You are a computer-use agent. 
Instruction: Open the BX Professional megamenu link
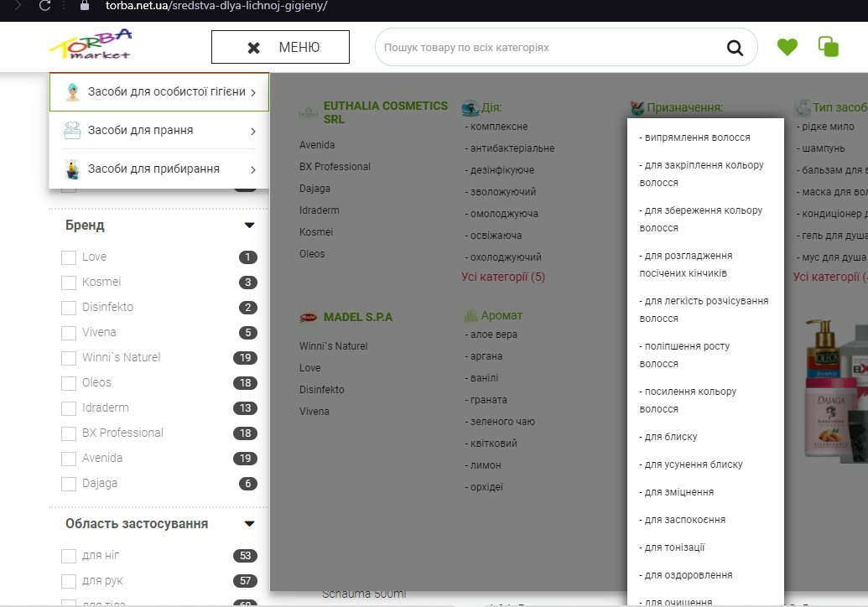point(335,167)
